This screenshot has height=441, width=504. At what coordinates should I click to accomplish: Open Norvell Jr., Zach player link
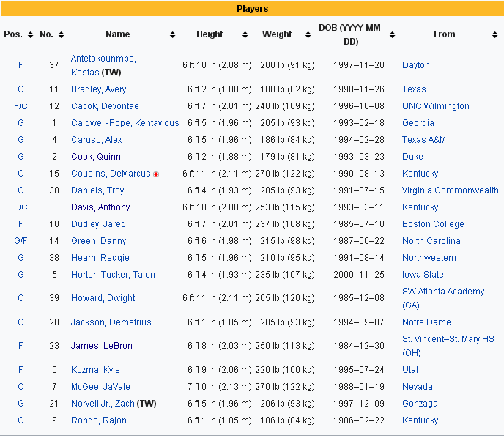coord(103,404)
